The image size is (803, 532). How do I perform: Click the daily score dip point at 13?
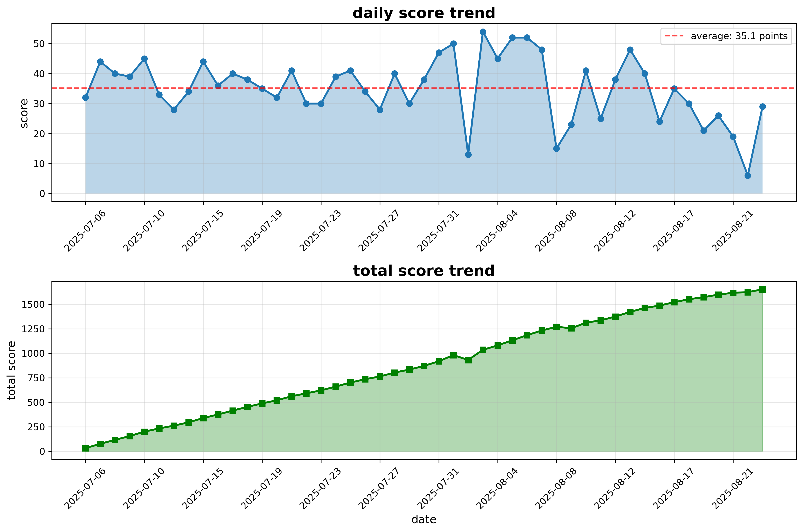(468, 155)
